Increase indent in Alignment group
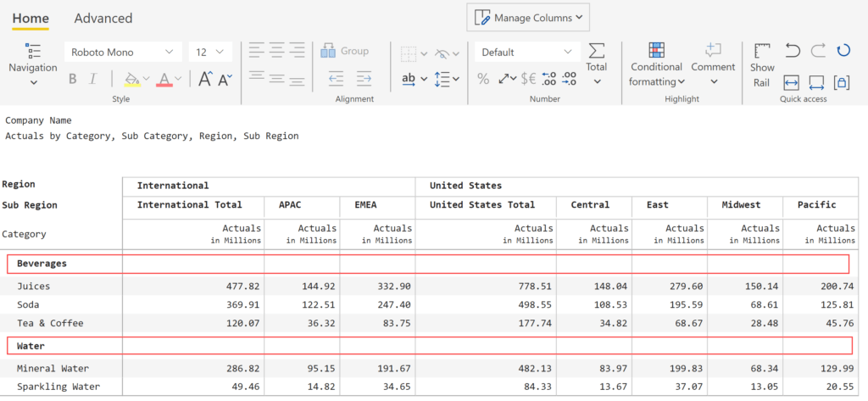Screen dimensions: 868x401 point(364,79)
